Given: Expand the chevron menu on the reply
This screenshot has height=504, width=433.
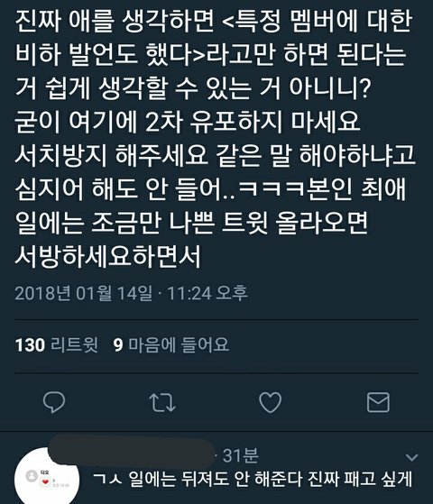Looking at the screenshot, I should point(411,457).
